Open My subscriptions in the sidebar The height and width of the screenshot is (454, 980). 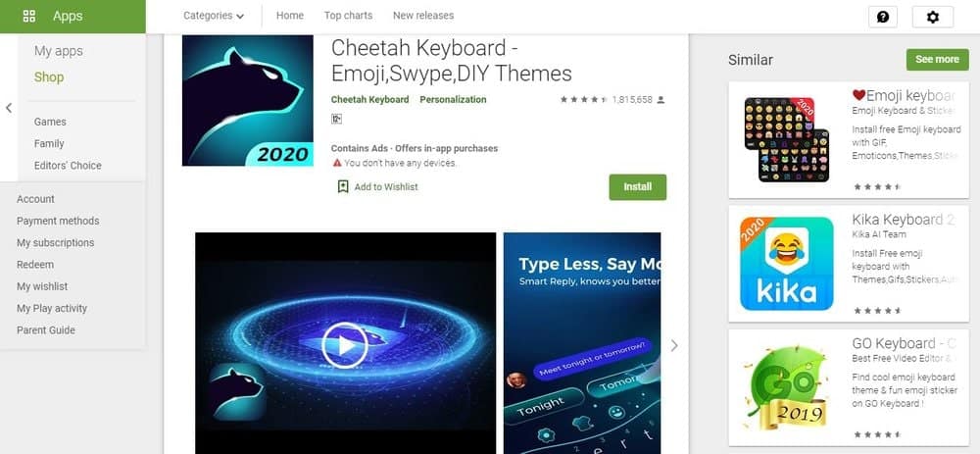click(x=56, y=242)
